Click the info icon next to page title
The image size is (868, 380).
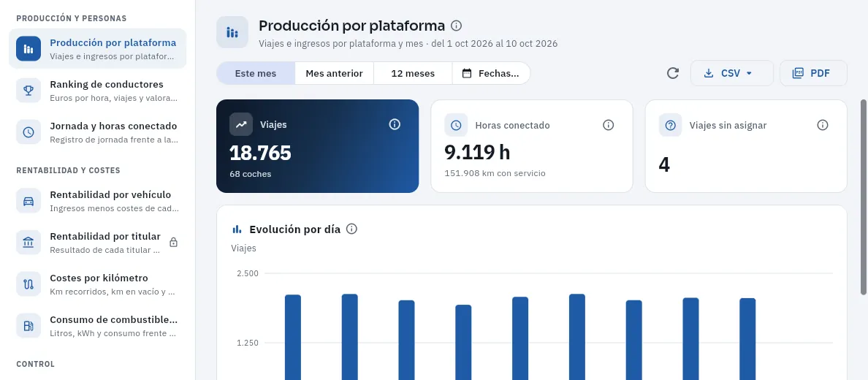pyautogui.click(x=456, y=26)
